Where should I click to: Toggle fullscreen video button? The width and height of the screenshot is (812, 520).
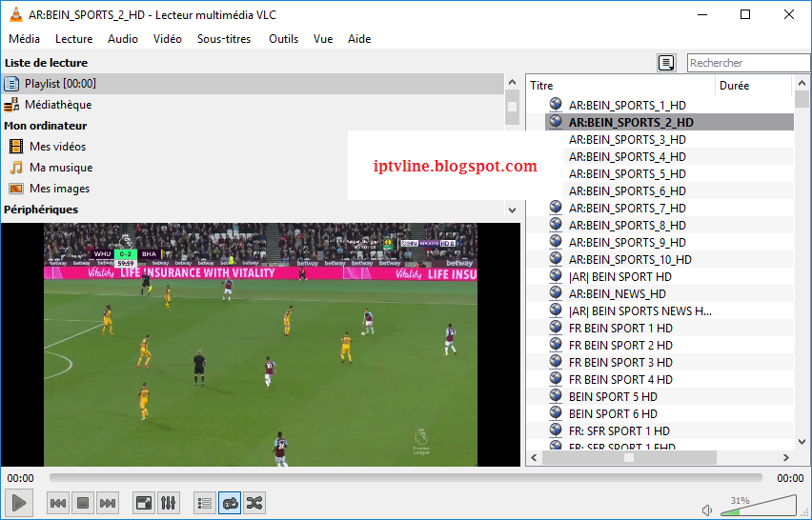pos(144,503)
